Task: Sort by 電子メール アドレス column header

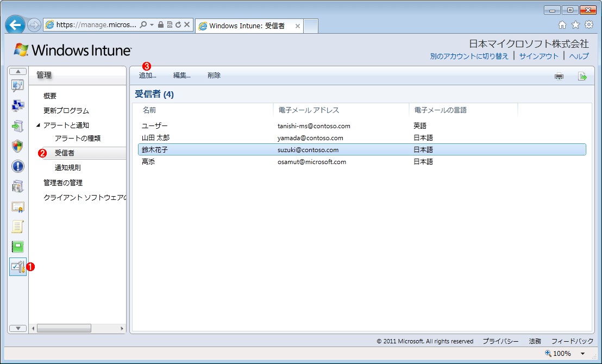Action: (309, 111)
